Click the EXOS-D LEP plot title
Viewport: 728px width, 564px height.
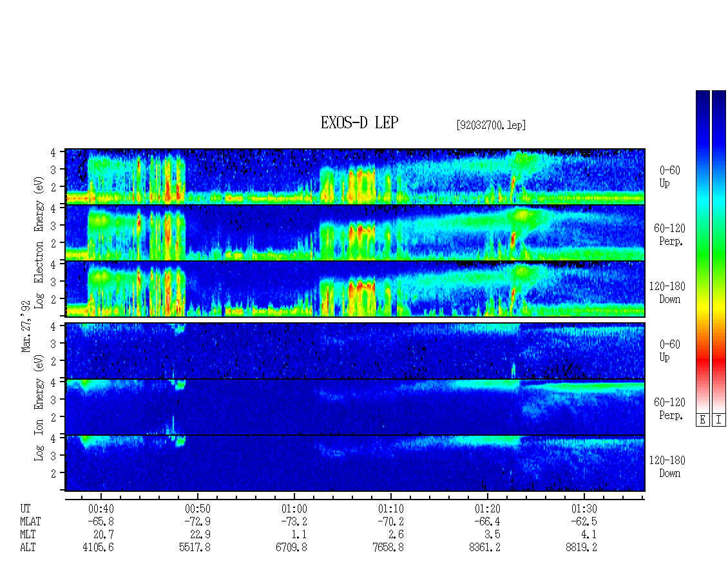click(359, 123)
